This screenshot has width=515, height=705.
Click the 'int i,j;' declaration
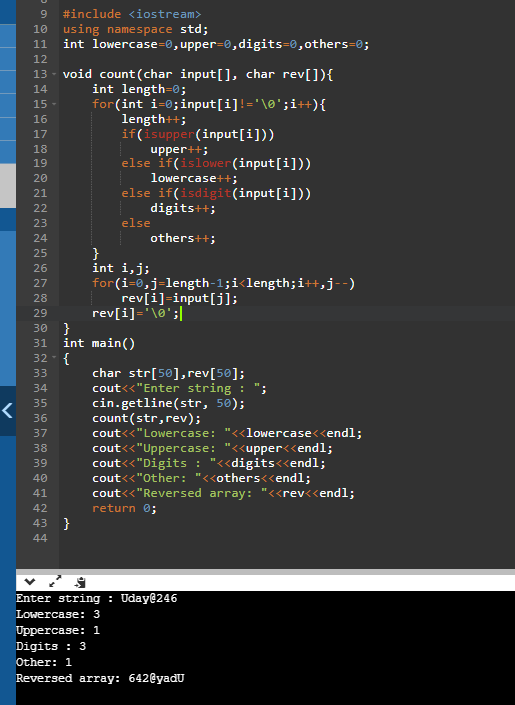point(121,268)
